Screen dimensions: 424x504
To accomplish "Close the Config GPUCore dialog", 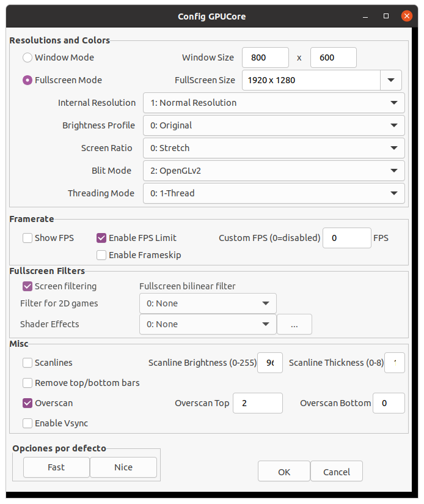I will pyautogui.click(x=407, y=16).
